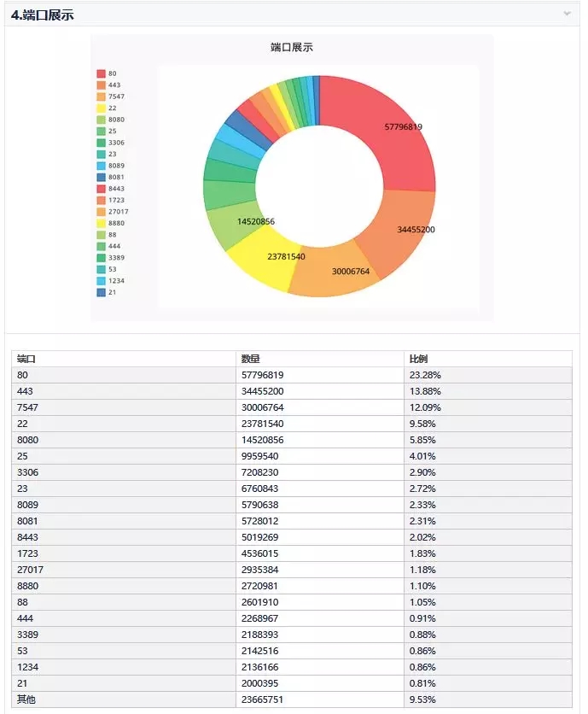Toggle port 21 legend entry
This screenshot has width=588, height=714.
107,292
